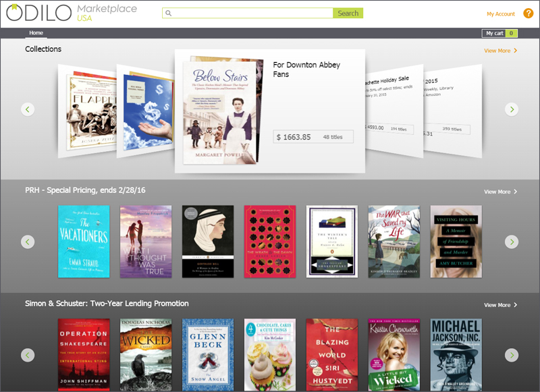
Task: Open What I Thought Was True cover
Action: pyautogui.click(x=146, y=242)
